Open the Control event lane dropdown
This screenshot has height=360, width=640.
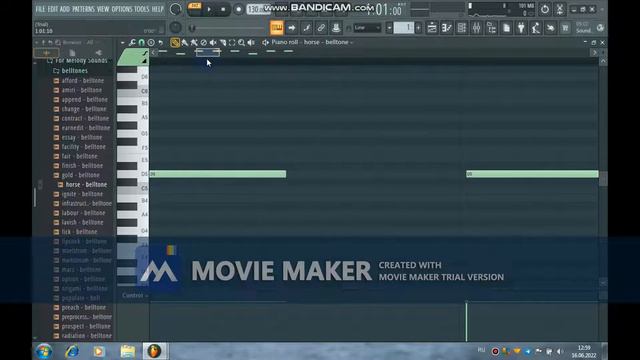tap(135, 295)
